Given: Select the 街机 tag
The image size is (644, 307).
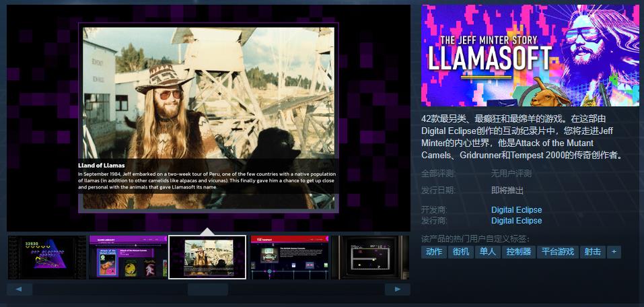Looking at the screenshot, I should coord(461,252).
